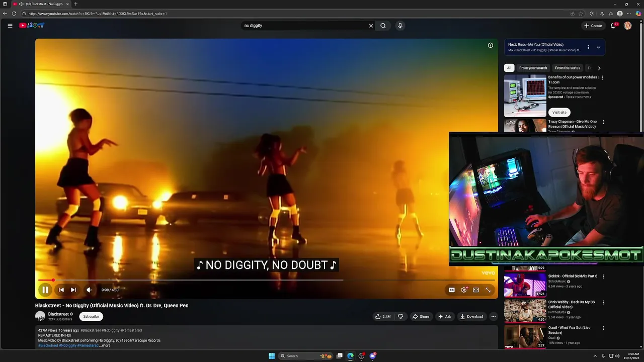Select the 'From your search' chip

[x=533, y=68]
